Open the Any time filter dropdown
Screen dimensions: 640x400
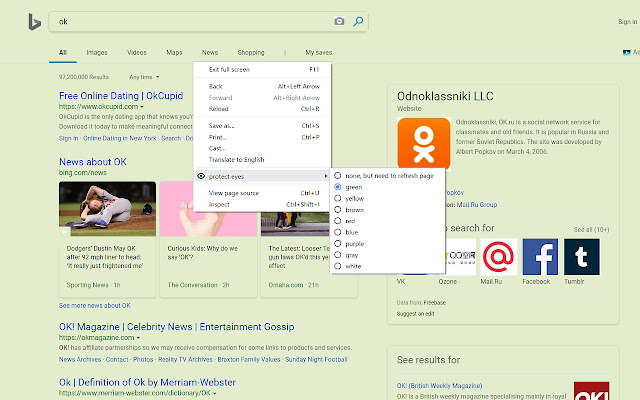pos(144,77)
